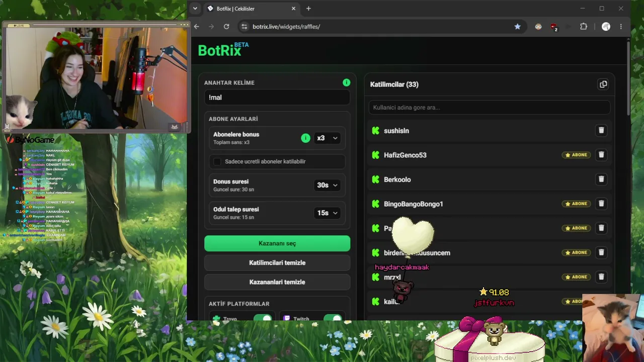This screenshot has height=362, width=644.
Task: Click the AKTIF PLATFORMLAR heading
Action: pos(239,304)
